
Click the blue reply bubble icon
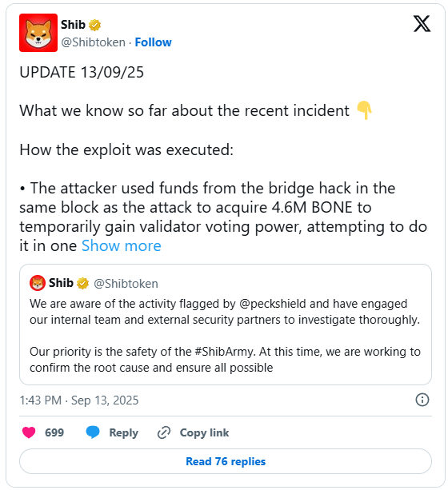click(x=93, y=432)
